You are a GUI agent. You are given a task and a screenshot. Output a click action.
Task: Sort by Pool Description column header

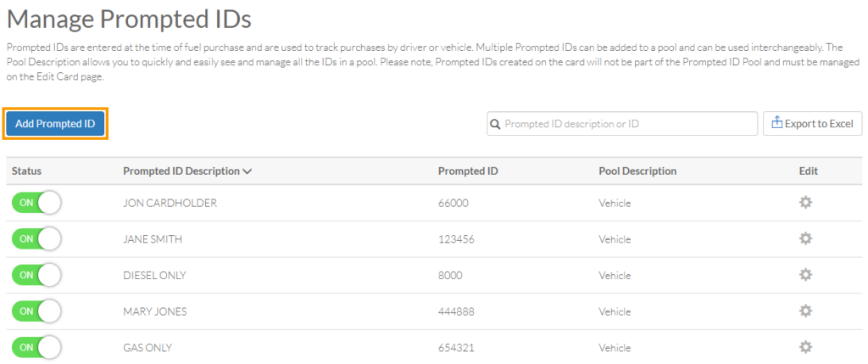point(637,171)
